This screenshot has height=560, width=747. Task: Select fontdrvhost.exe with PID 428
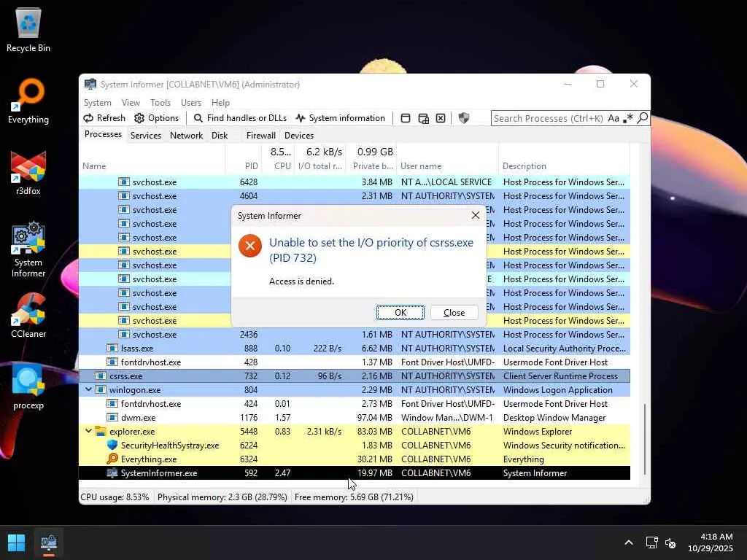(x=355, y=362)
